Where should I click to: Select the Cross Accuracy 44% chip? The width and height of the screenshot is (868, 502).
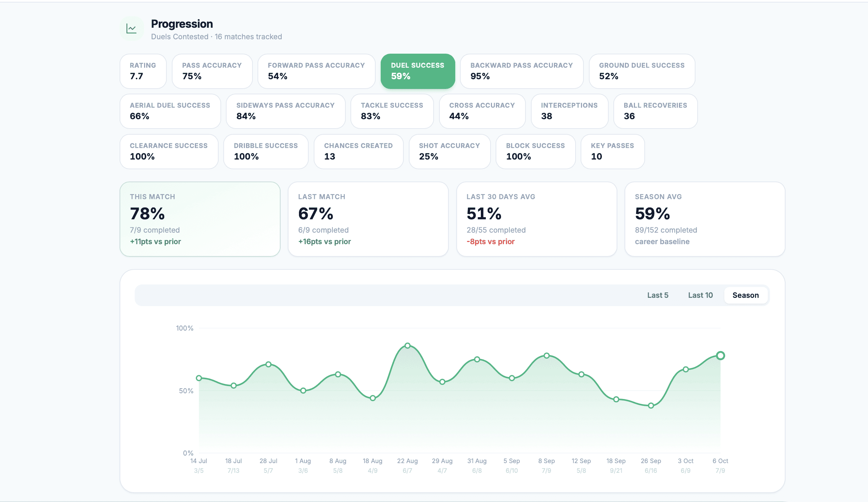482,111
